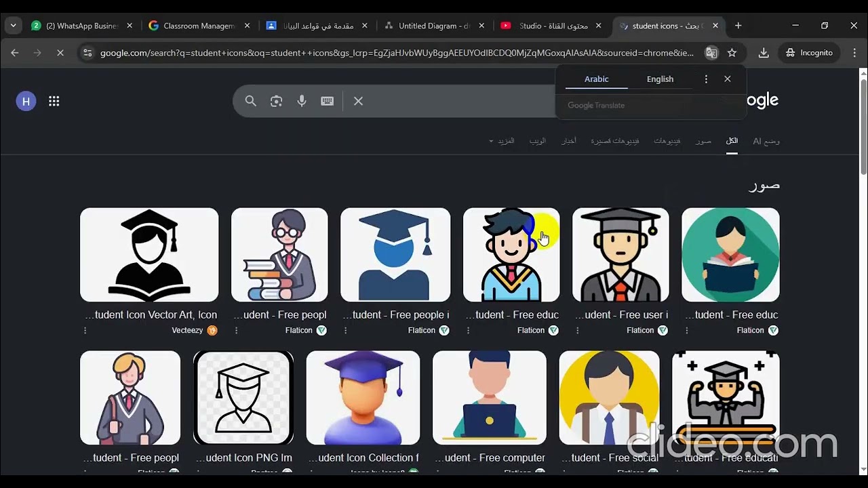Open the أخبار news tab
Viewport: 868px width, 488px height.
click(569, 141)
